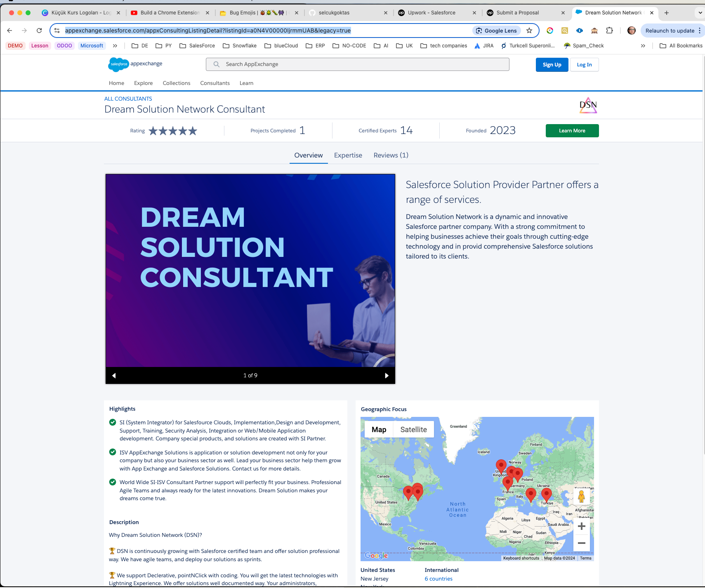Screen dimensions: 705x588
Task: Click the Salesforce AppExchange logo
Action: (x=135, y=64)
